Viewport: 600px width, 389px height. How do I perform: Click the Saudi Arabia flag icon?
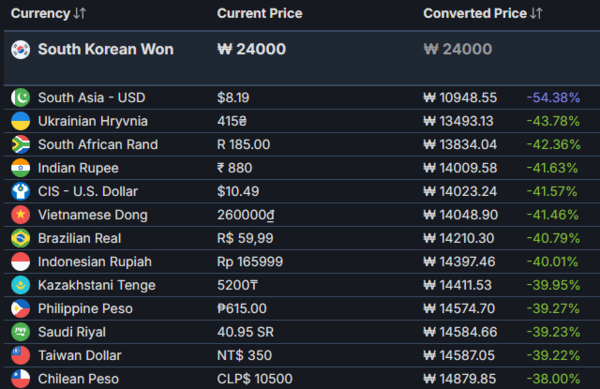click(x=21, y=332)
